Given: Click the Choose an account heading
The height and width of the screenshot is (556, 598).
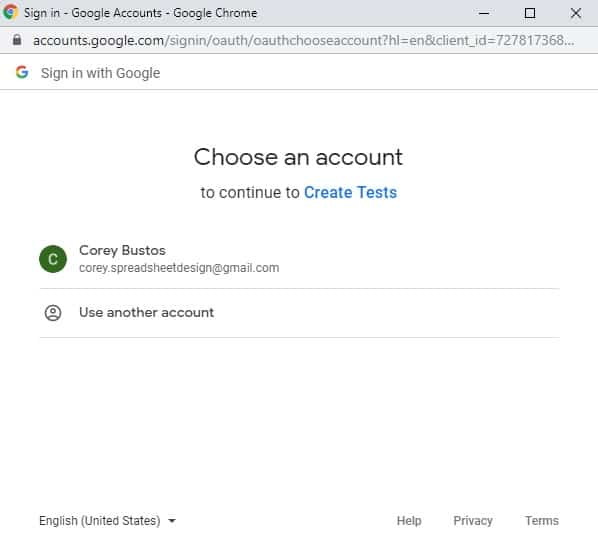Looking at the screenshot, I should click(x=298, y=157).
